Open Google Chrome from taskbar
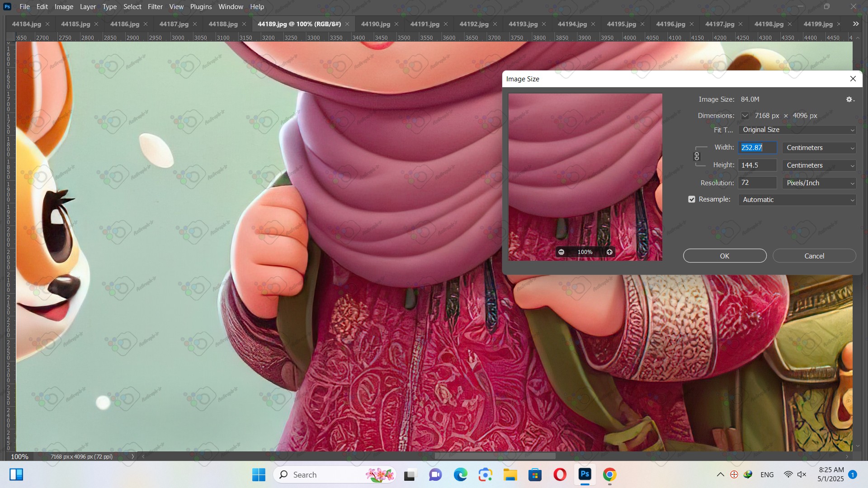The height and width of the screenshot is (488, 868). point(610,474)
